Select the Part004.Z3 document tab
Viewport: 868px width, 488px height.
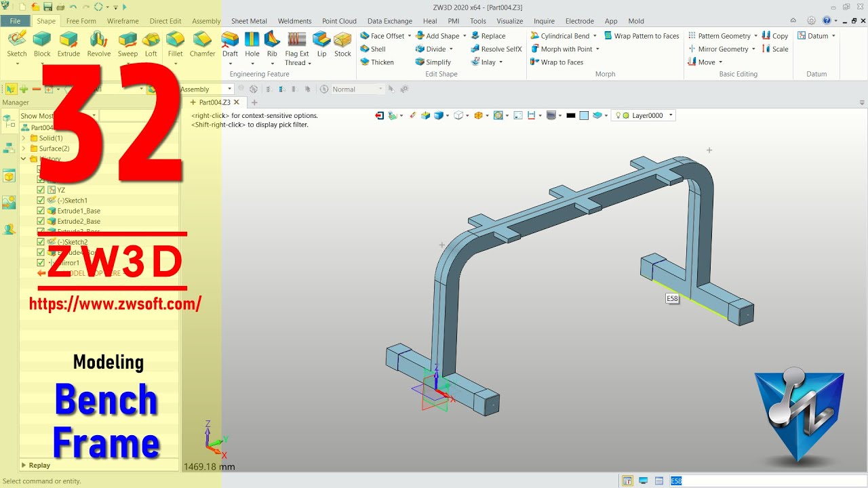coord(214,103)
